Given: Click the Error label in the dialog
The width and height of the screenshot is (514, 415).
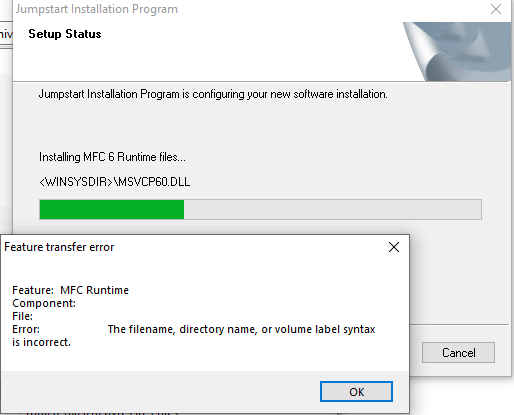Looking at the screenshot, I should (26, 329).
